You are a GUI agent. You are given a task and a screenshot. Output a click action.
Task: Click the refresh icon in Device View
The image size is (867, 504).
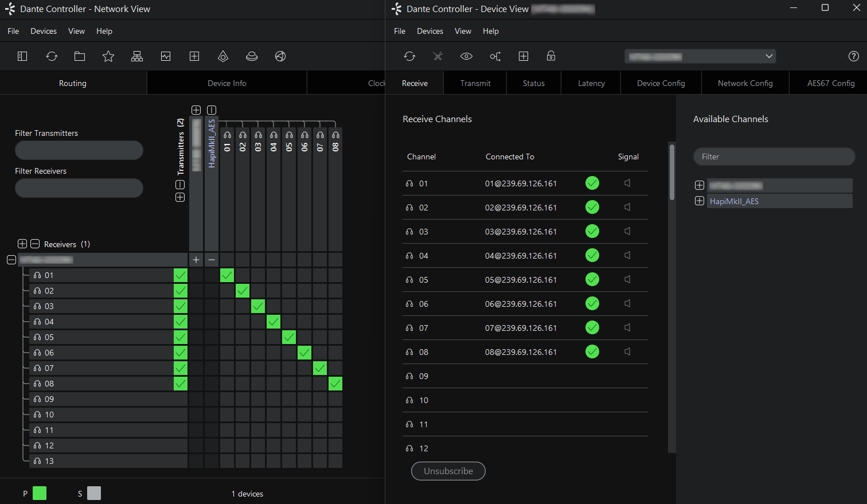(409, 56)
